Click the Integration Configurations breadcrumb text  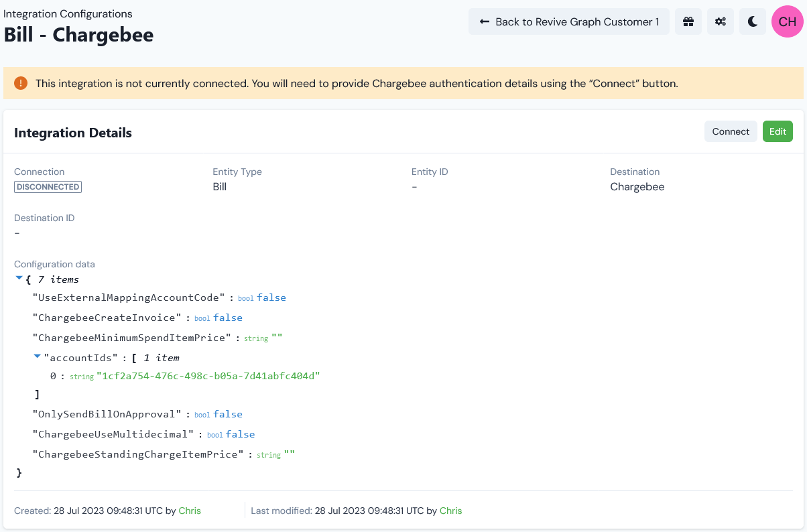tap(68, 13)
